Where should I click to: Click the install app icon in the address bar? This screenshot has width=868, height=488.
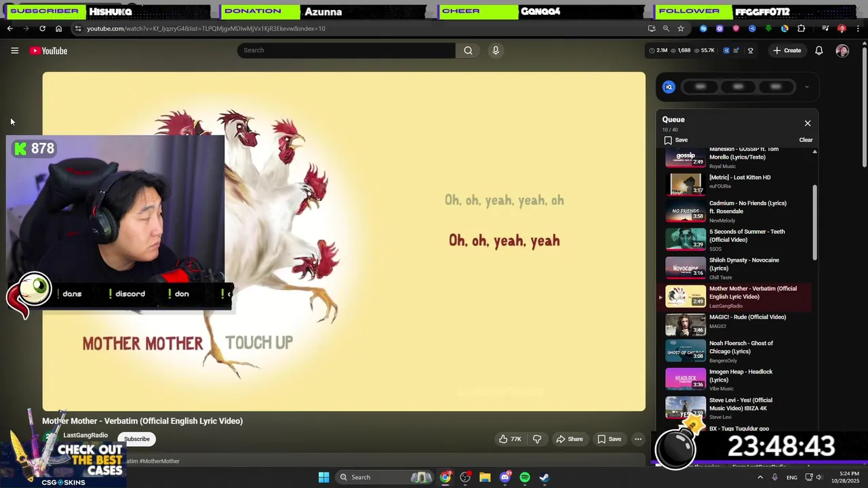tap(652, 28)
